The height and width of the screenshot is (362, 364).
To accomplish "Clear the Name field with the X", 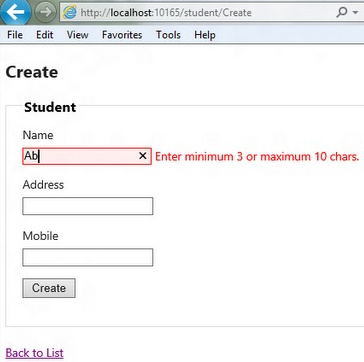I will [x=143, y=156].
